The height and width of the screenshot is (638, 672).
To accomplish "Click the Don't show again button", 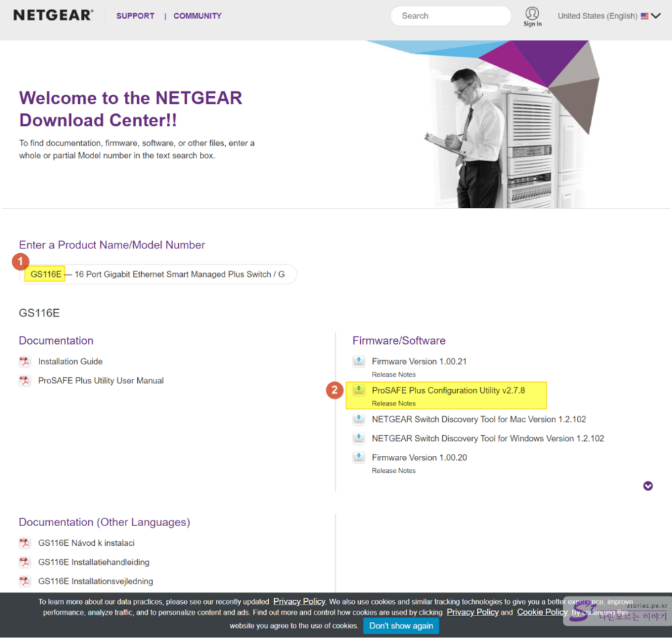I will pos(400,626).
